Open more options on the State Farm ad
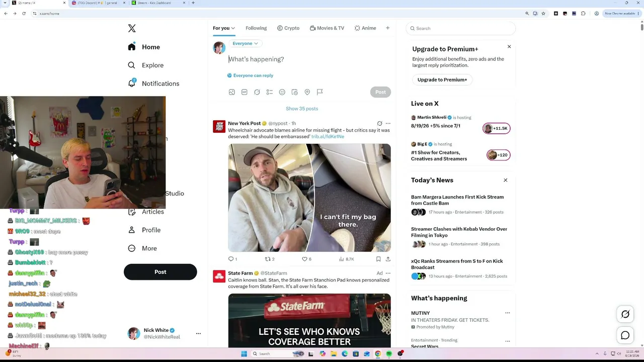 tap(388, 273)
